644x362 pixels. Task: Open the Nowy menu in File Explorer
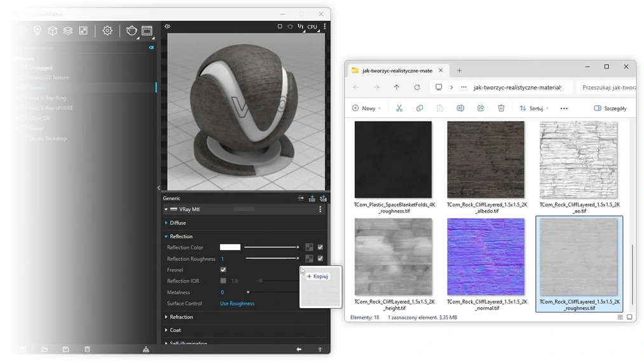coord(366,109)
